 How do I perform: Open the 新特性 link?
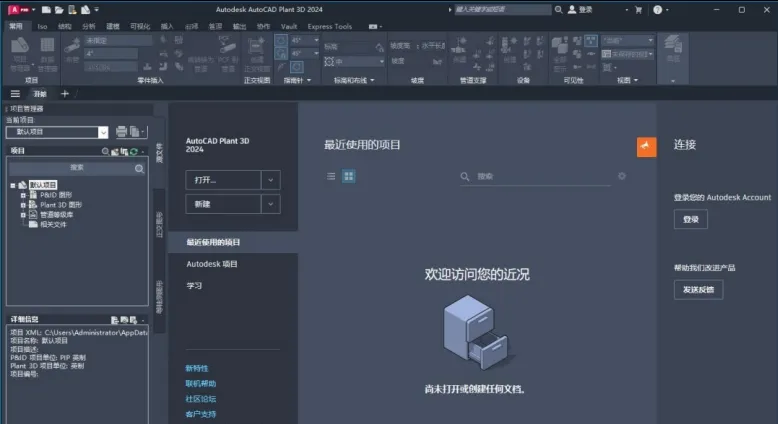tap(197, 368)
